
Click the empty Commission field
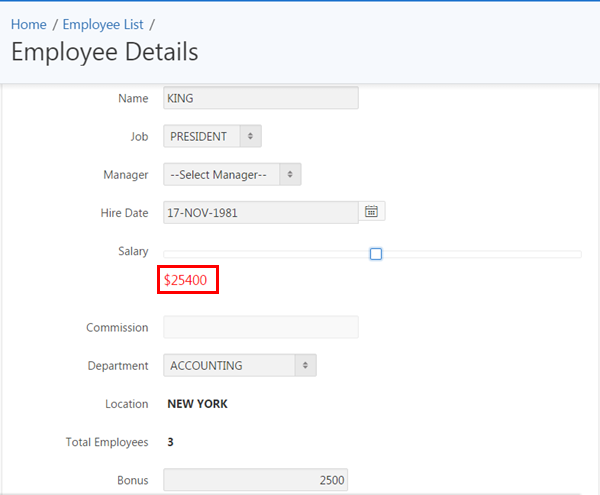(260, 328)
